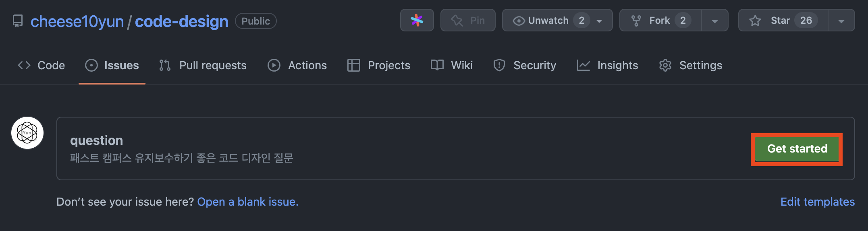The width and height of the screenshot is (868, 231).
Task: Click the Yun user avatar
Action: click(27, 133)
